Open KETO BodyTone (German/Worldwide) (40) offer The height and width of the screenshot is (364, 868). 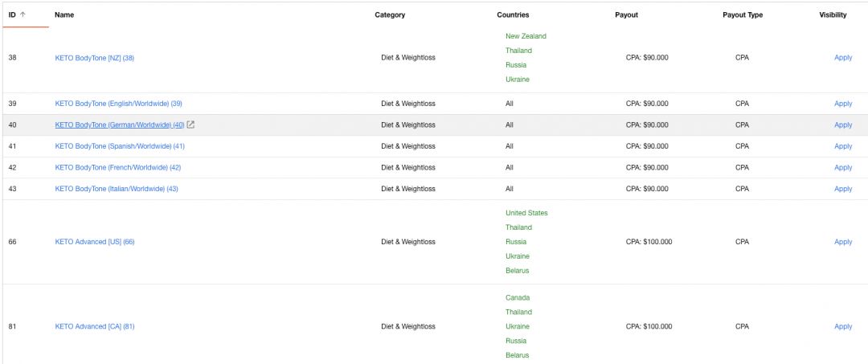pos(119,125)
